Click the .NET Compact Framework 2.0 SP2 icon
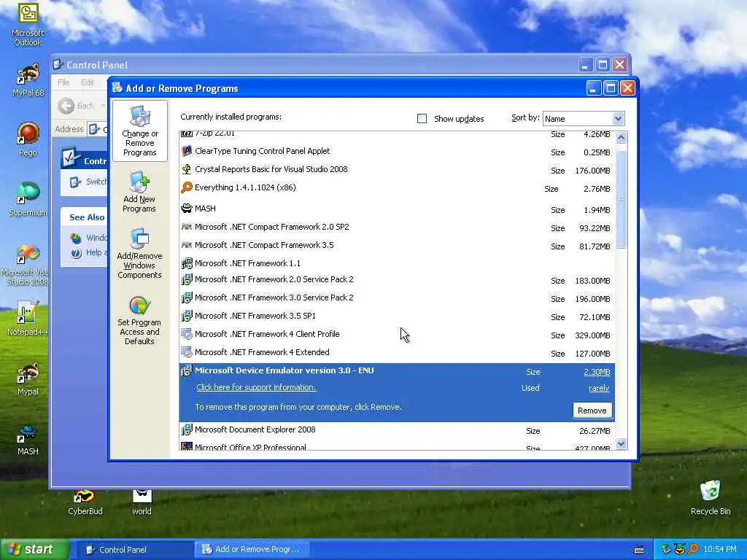 pos(187,227)
